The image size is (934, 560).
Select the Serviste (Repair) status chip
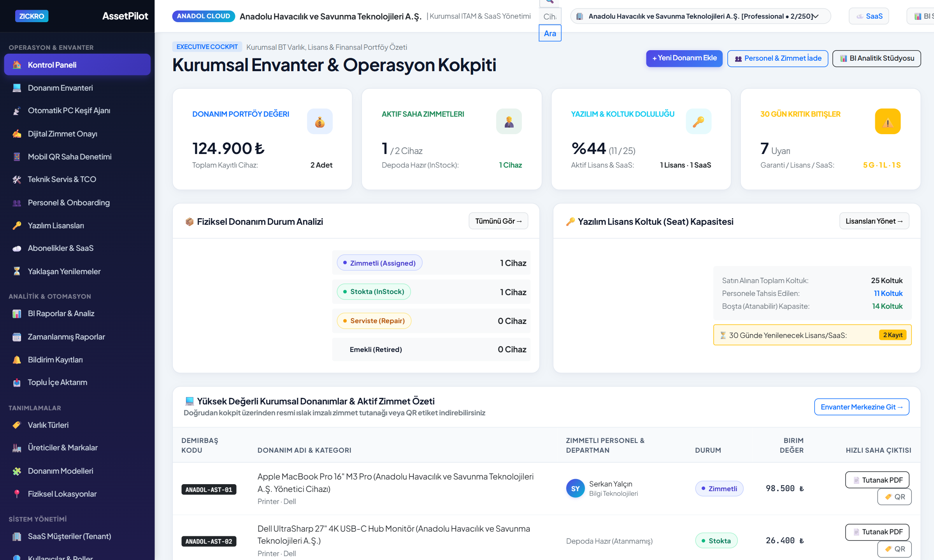point(374,321)
